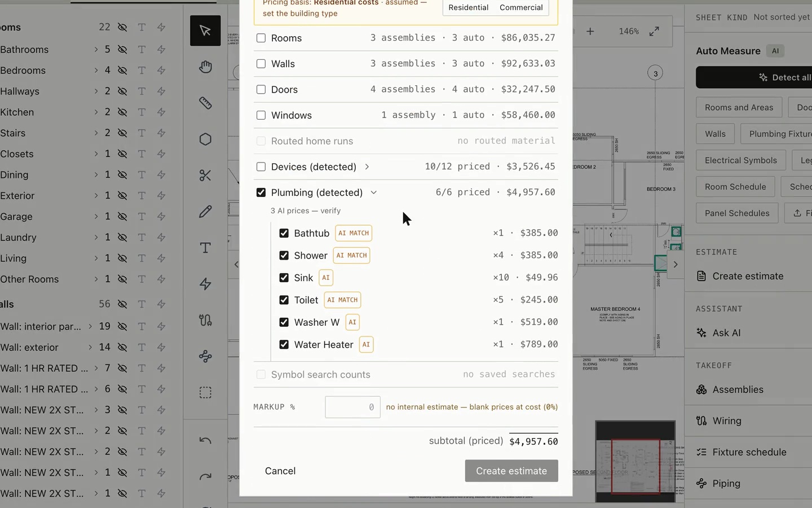
Task: Select the dashed marquee selection tool
Action: click(x=205, y=392)
